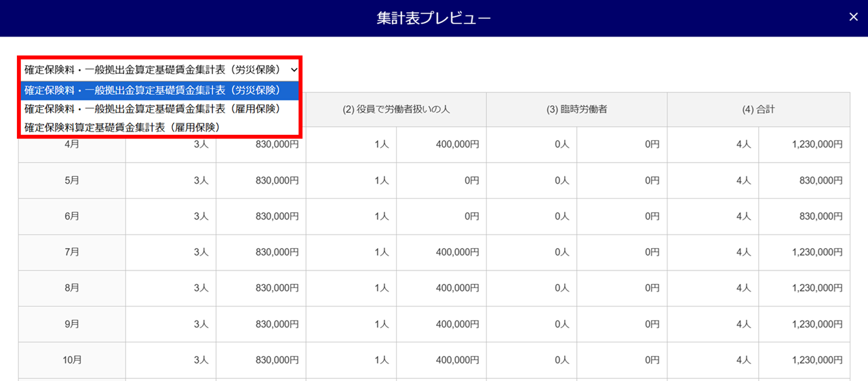Choose 確定保険料・一般拠出金算定基礎賃金集計表(雇用保険) option
868x381 pixels.
[153, 108]
